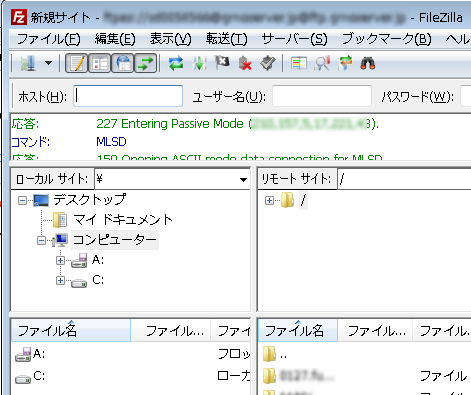471x395 pixels.
Task: Click the 227 Entering Passive Mode log line
Action: coord(237,124)
